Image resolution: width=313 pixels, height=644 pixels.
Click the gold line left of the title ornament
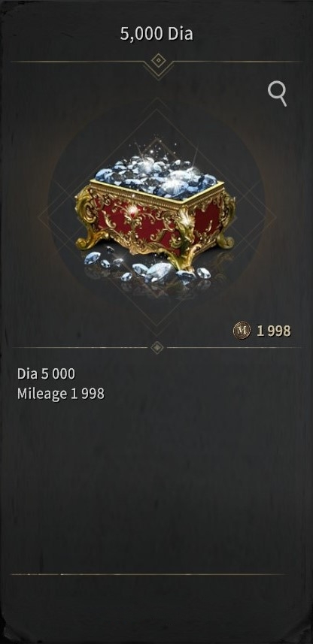coord(77,62)
